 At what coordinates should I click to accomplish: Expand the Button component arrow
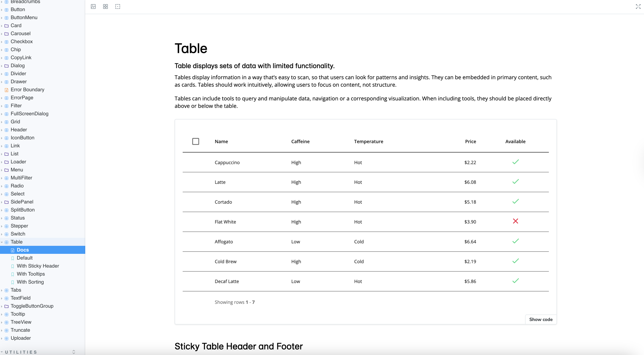[x=2, y=10]
